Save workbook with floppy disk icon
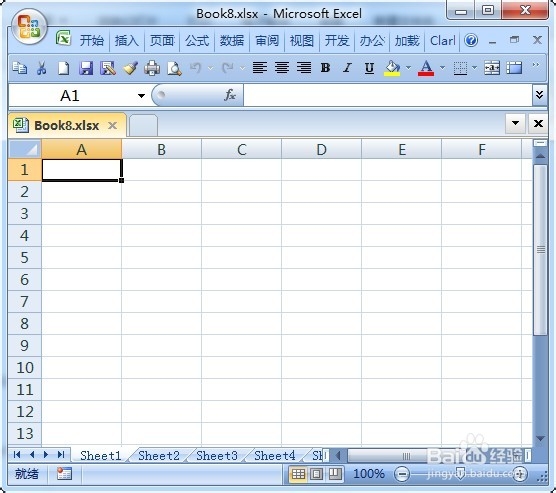Viewport: 556px width, 493px height. click(86, 67)
